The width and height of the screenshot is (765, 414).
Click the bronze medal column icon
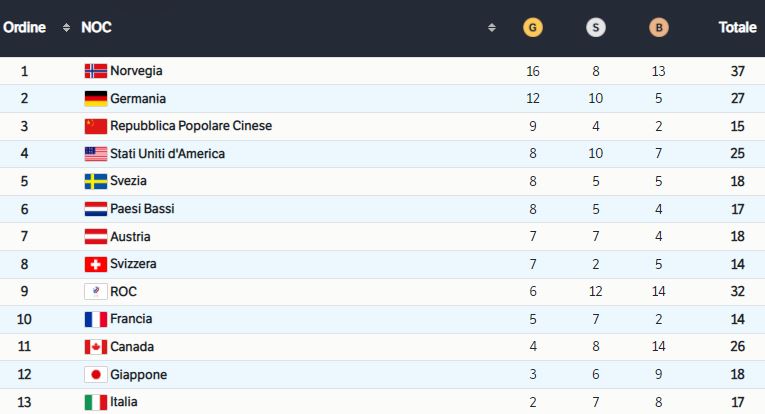[658, 28]
